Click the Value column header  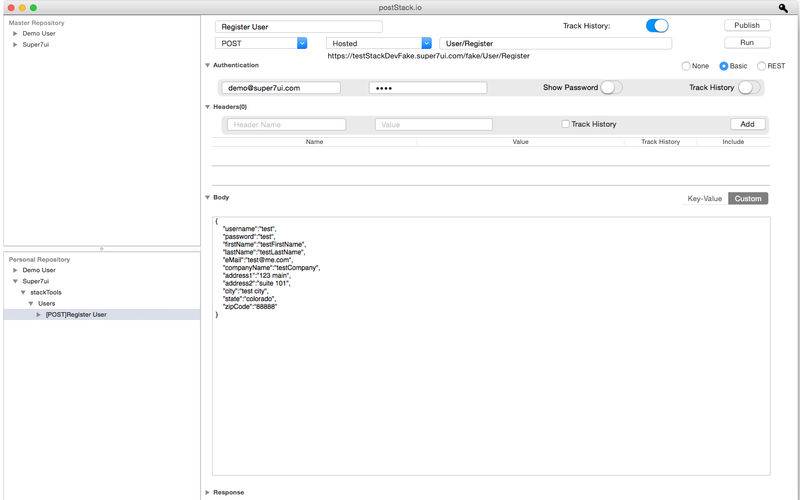[520, 142]
